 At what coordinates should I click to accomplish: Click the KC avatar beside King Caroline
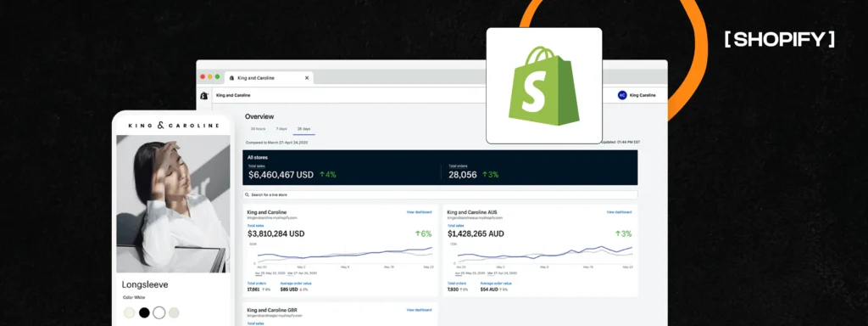[x=622, y=95]
